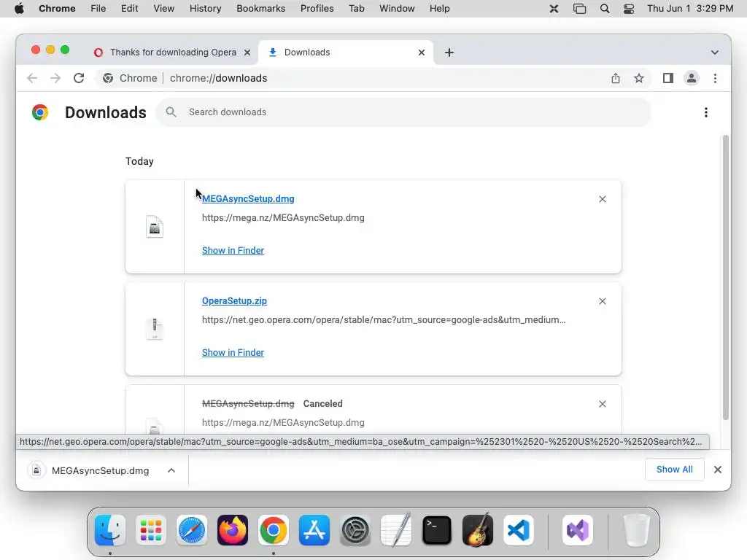Open the Tab menu
Image resolution: width=747 pixels, height=560 pixels.
coord(356,9)
